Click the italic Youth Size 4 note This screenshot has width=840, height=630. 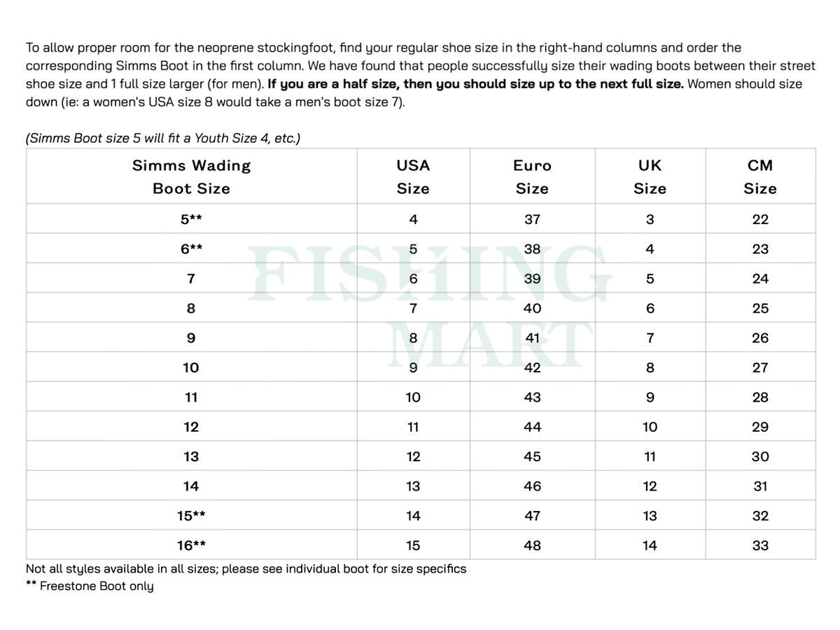(x=163, y=138)
